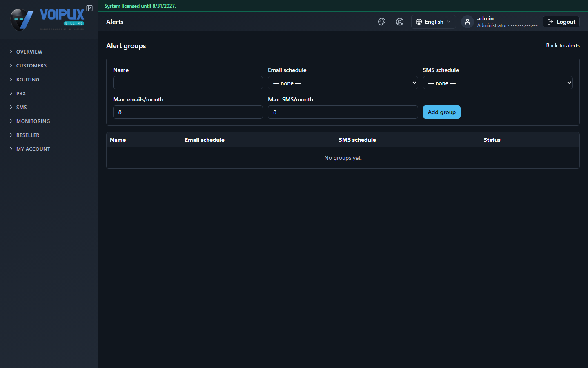Viewport: 588px width, 368px height.
Task: Open the help lifebuoy icon
Action: click(400, 22)
